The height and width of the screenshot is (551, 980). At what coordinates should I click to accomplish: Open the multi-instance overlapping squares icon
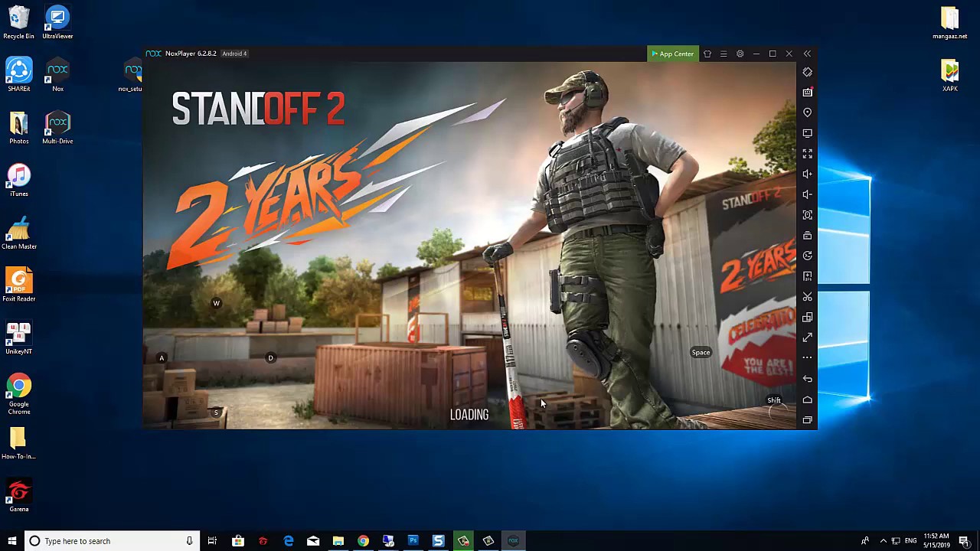click(x=807, y=317)
